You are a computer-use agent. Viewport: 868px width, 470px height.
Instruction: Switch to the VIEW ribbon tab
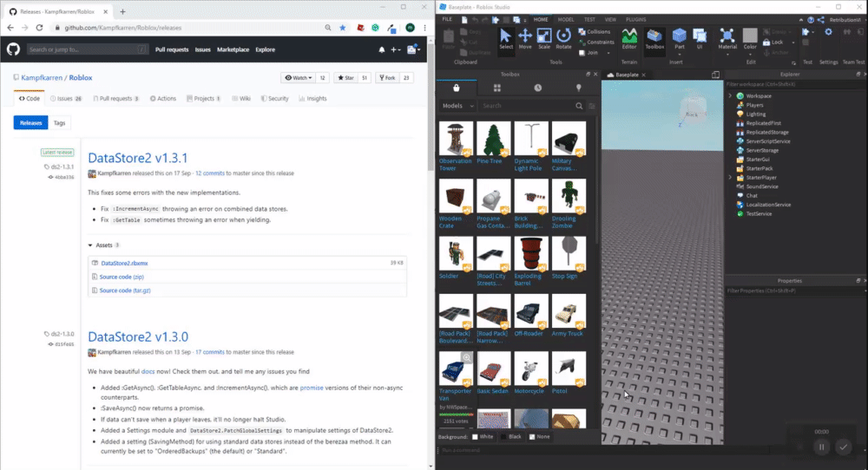pos(610,19)
